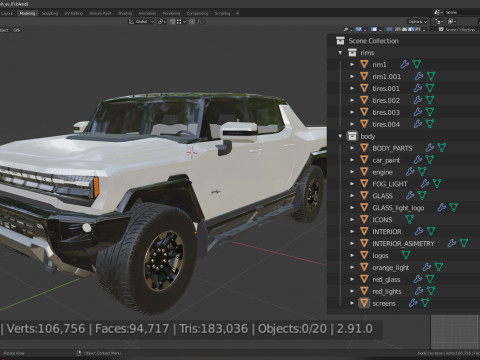Toggle proportional editing in header
Screen dimensions: 480x360
coord(192,22)
